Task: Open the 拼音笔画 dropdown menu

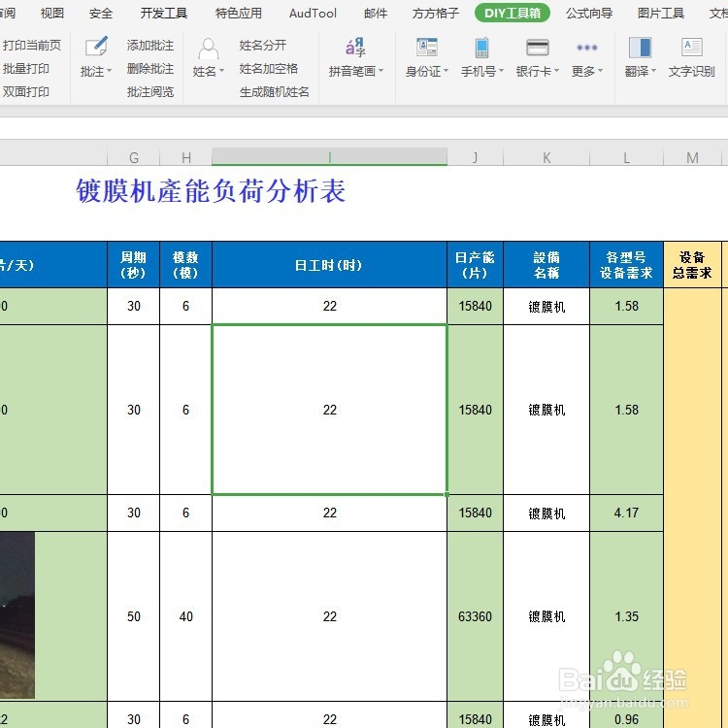Action: 381,71
